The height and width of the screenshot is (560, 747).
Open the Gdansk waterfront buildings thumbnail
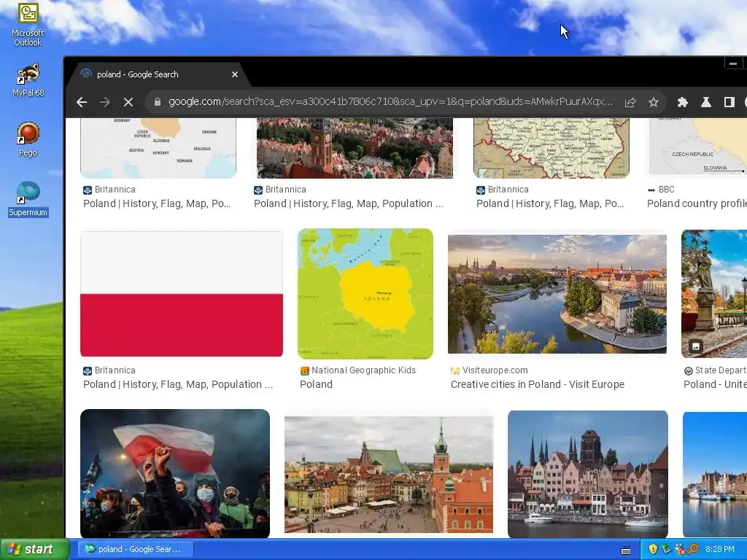click(x=588, y=474)
